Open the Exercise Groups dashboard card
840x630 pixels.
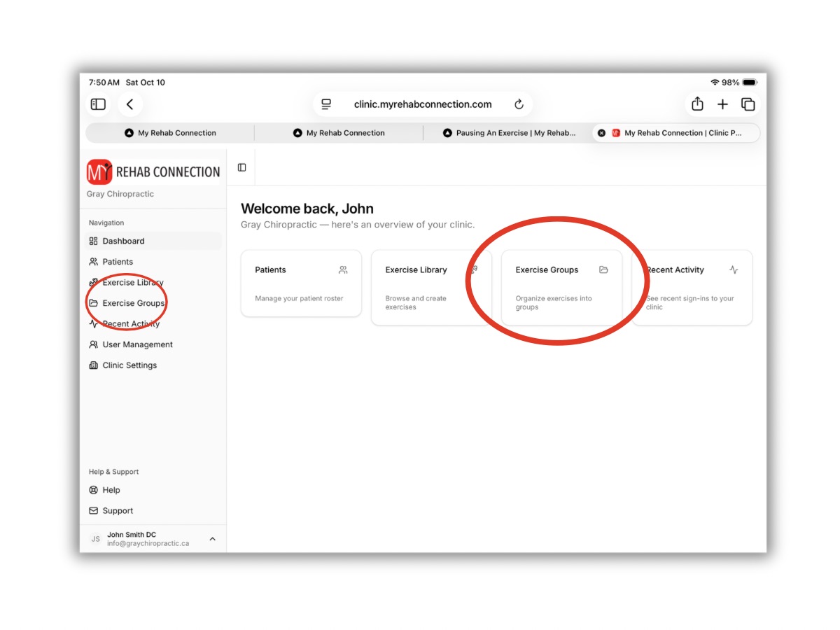[561, 288]
